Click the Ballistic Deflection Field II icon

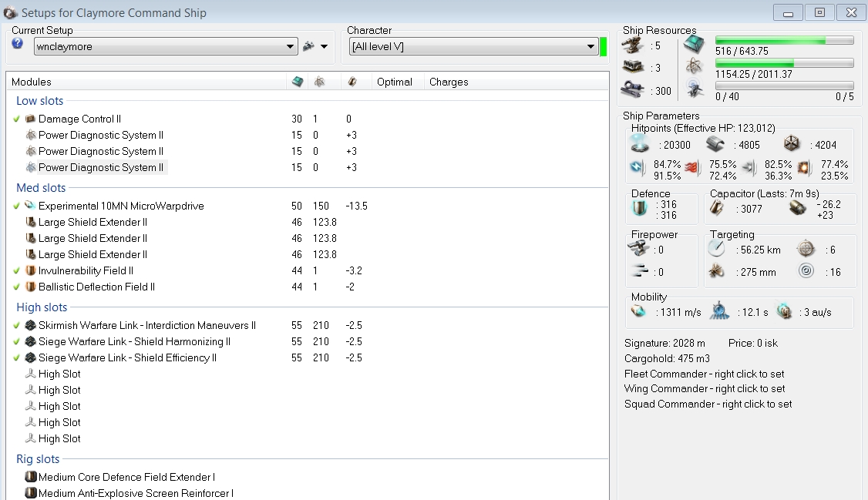tap(31, 287)
